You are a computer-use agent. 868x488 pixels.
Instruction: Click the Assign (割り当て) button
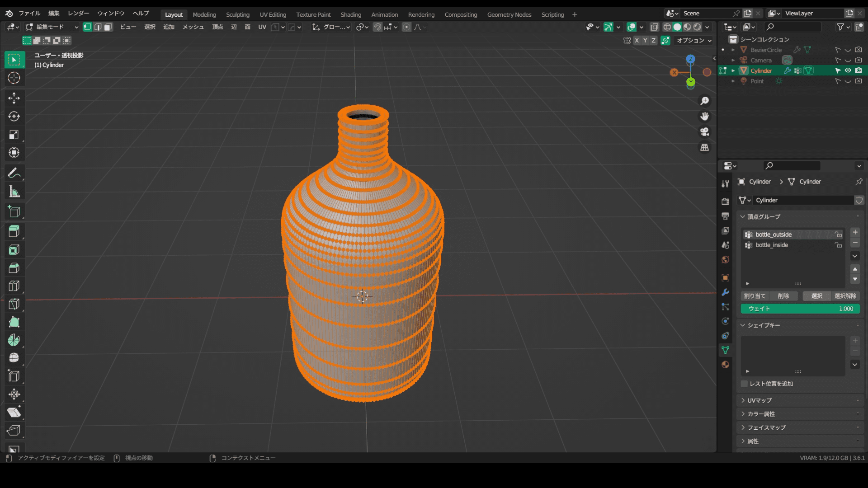tap(755, 296)
